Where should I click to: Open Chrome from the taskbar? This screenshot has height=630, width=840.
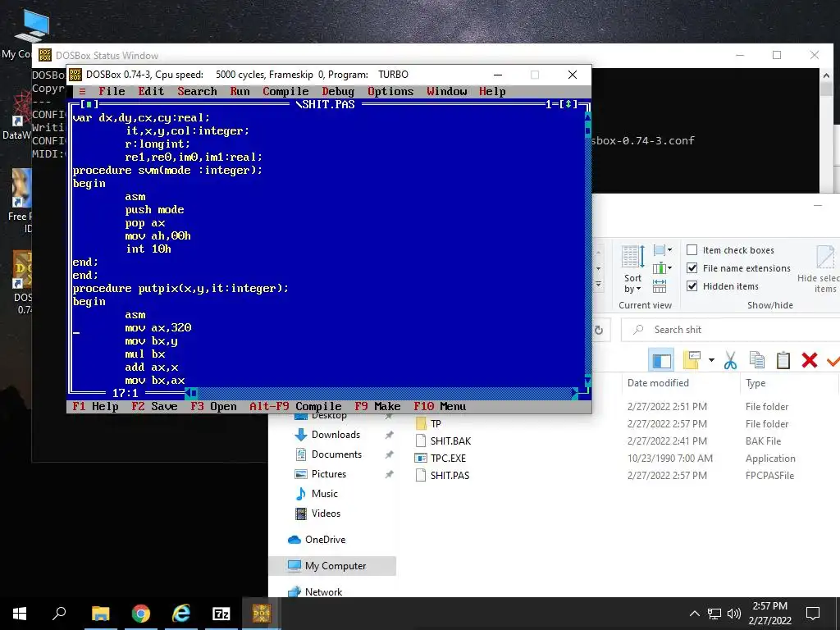[x=141, y=614]
